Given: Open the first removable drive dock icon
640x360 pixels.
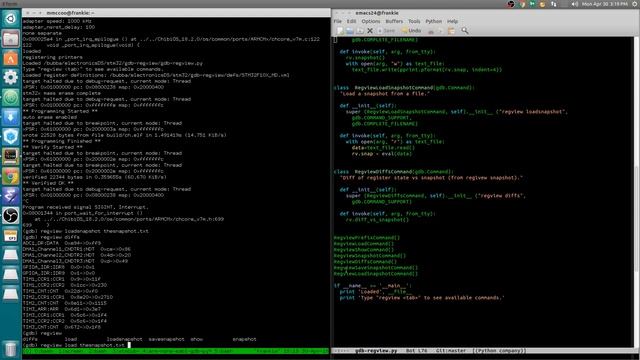Looking at the screenshot, I should 11,255.
